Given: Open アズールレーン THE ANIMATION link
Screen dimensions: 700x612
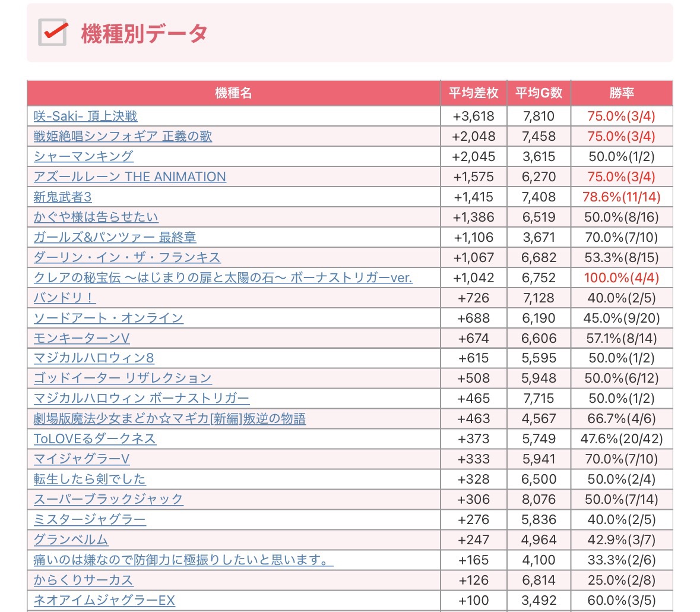Looking at the screenshot, I should point(130,177).
